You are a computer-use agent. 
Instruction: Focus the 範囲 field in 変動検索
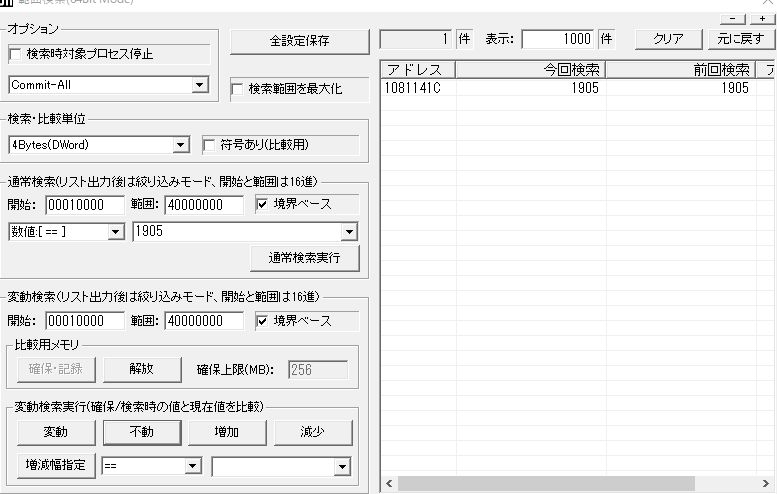204,321
